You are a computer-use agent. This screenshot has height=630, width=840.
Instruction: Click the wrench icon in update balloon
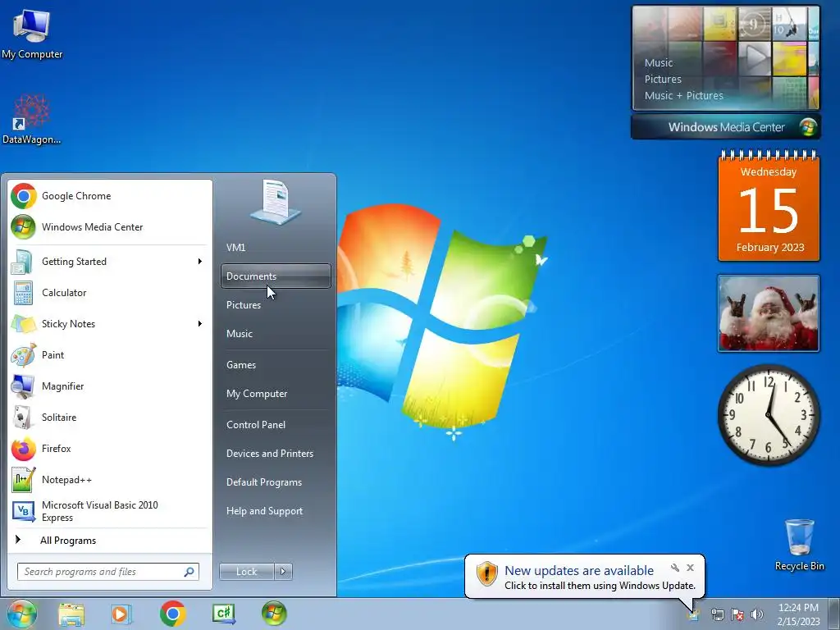point(675,568)
